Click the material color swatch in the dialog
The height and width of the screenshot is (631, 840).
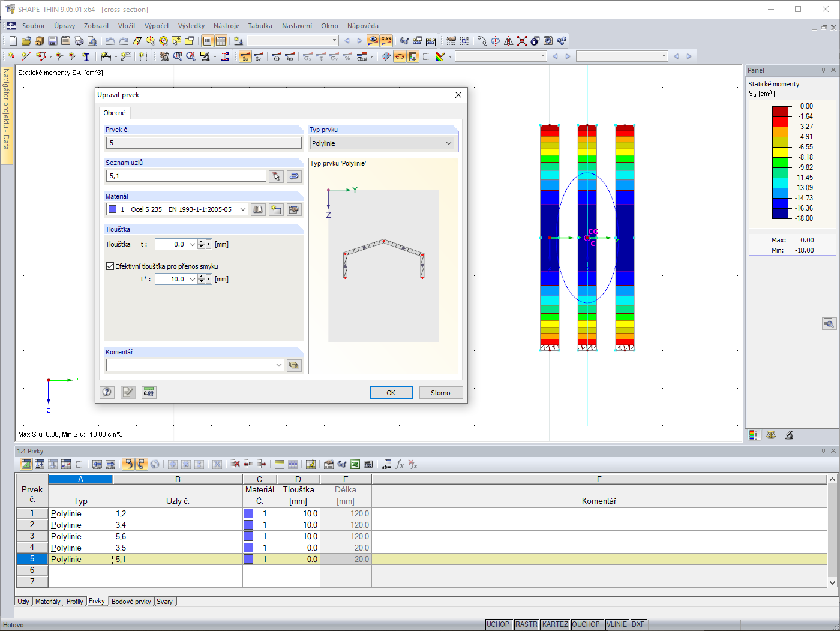[112, 209]
